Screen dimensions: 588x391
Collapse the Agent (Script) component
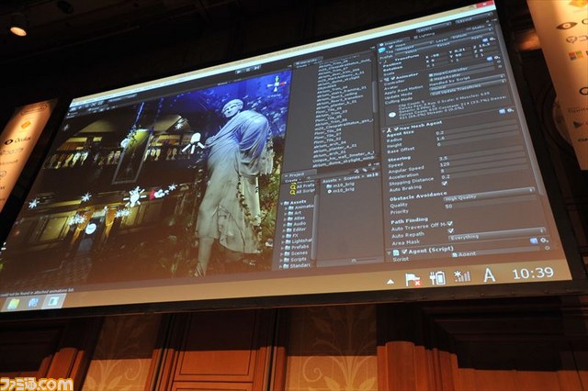click(390, 252)
